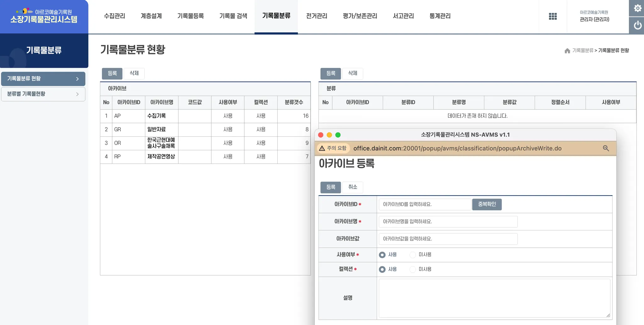The image size is (644, 325).
Task: Click 관리자 (관리자) user profile
Action: [594, 19]
